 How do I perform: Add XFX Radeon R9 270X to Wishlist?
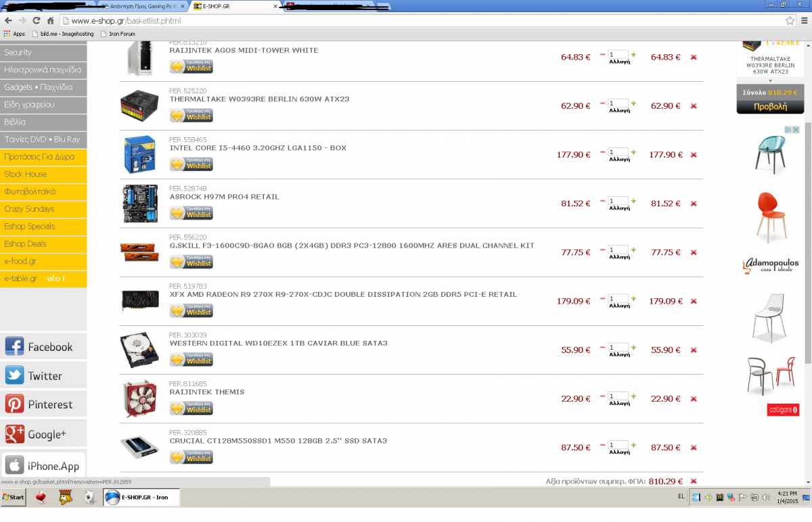(191, 311)
